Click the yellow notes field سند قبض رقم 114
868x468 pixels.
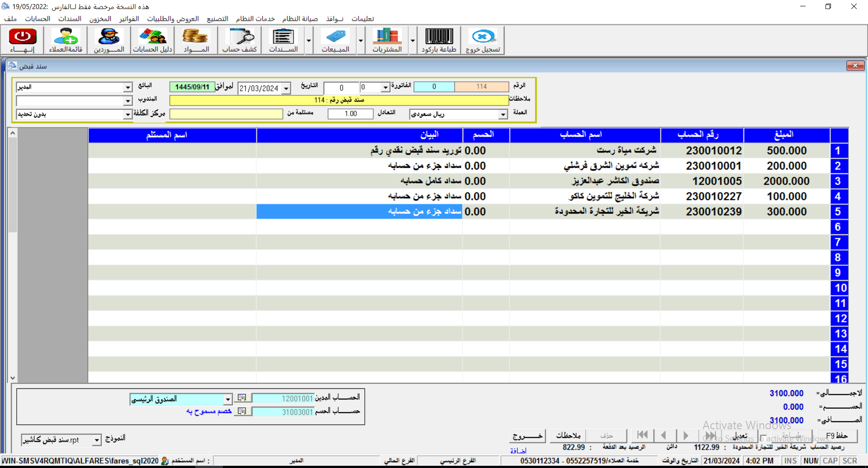339,100
